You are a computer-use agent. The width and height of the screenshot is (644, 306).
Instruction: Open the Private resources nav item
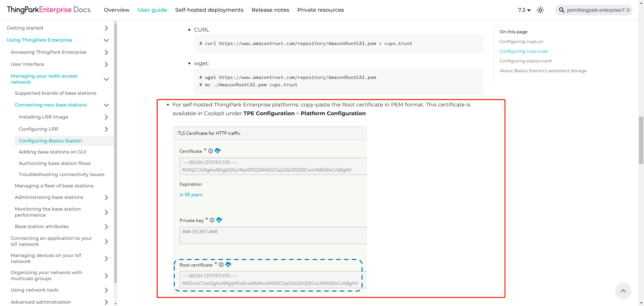tap(321, 10)
